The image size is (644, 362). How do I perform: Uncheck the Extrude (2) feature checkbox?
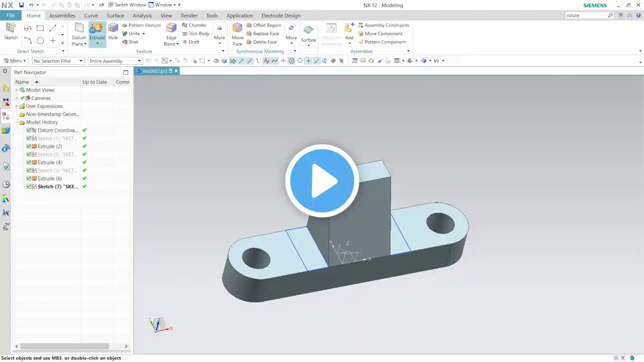(29, 146)
